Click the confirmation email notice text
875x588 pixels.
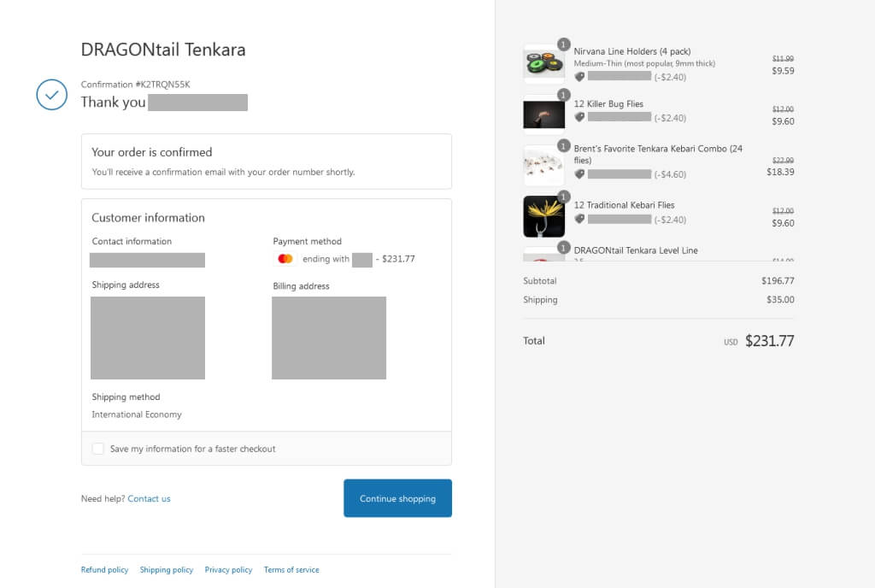click(223, 172)
